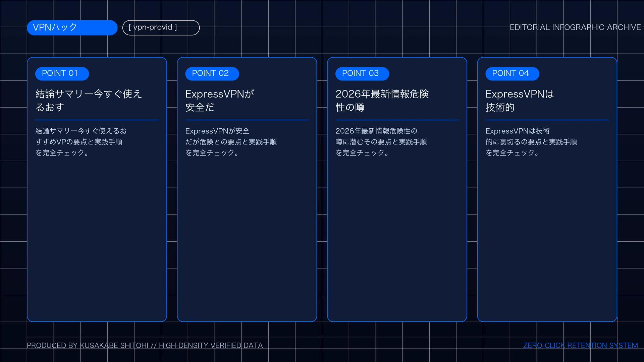Click PRODUCED BY KUSAKABE SHITOHI footer text

click(x=145, y=346)
